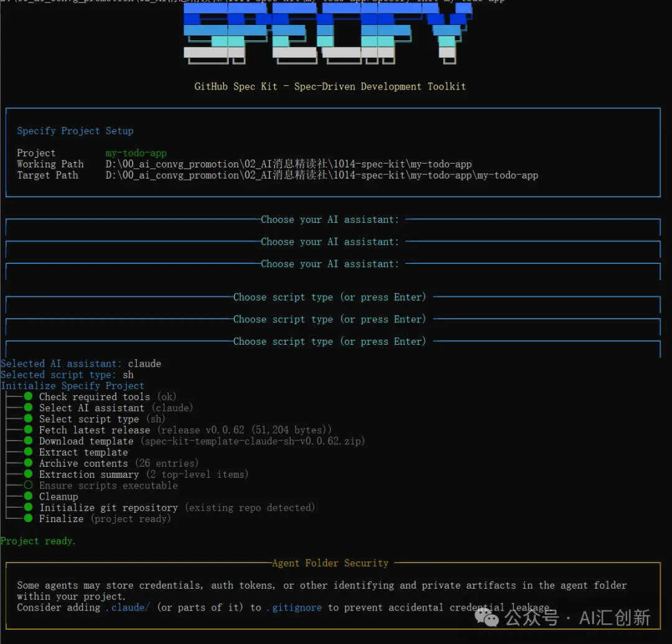Image resolution: width=672 pixels, height=644 pixels.
Task: Click the Initialize Specify Project tree heading
Action: 72,386
